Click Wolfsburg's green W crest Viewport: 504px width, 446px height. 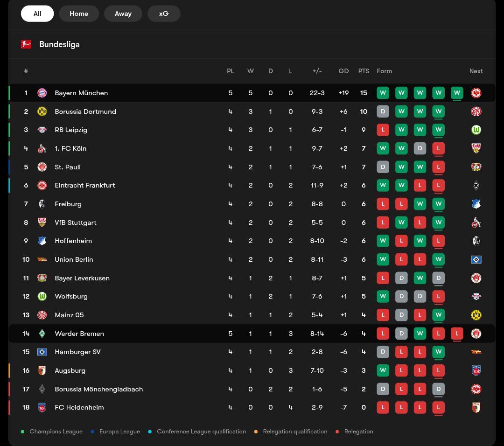[x=42, y=296]
